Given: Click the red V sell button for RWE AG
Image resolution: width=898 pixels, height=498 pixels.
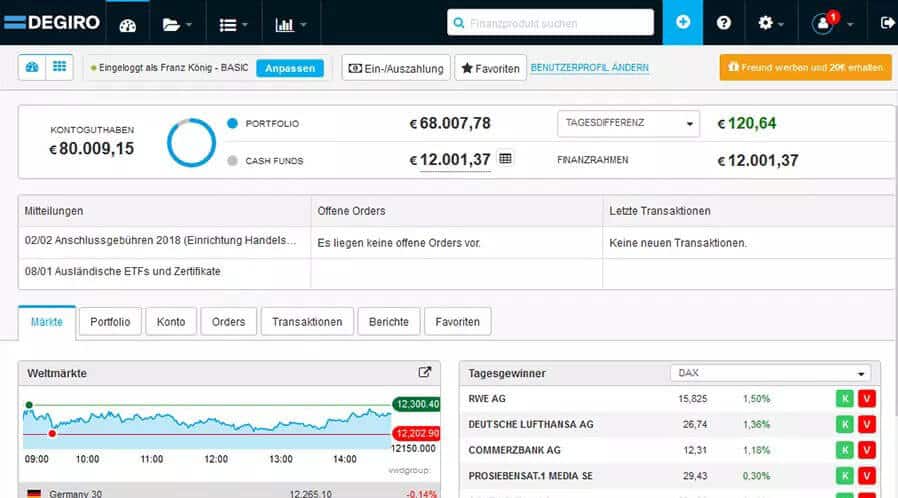Looking at the screenshot, I should pyautogui.click(x=867, y=398).
